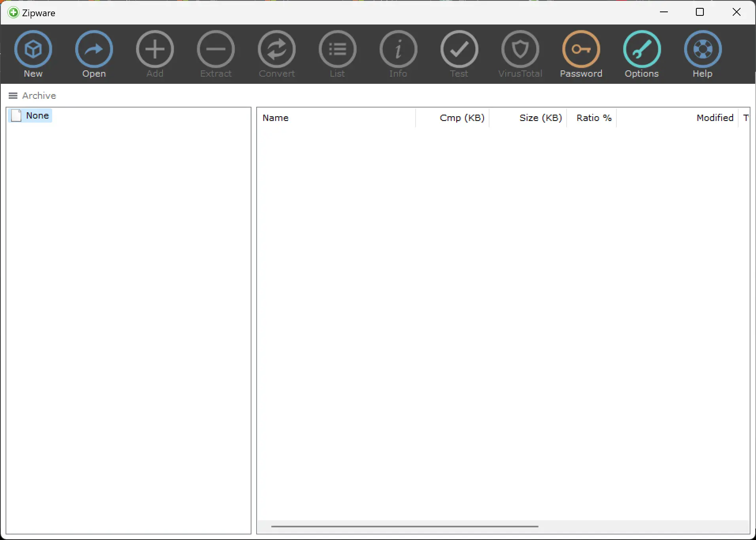Click the horizontal scrollbar of file list
Viewport: 756px width, 540px height.
(x=404, y=527)
